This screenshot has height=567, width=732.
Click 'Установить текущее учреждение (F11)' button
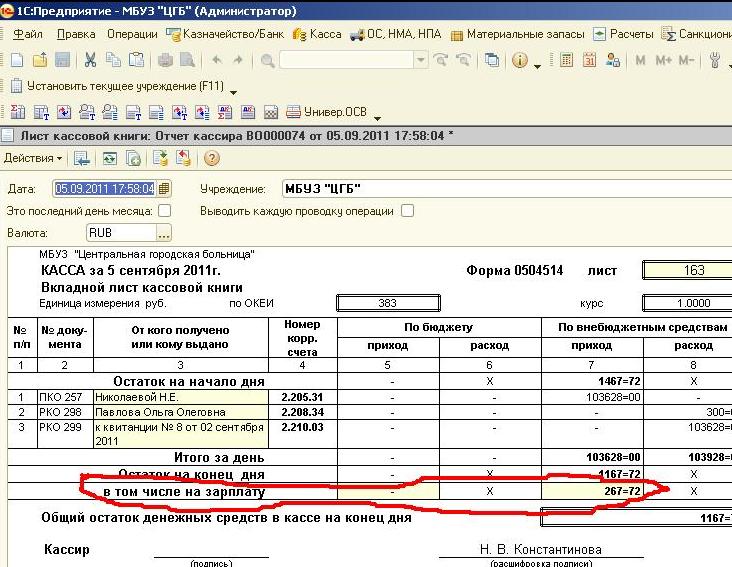pos(122,86)
